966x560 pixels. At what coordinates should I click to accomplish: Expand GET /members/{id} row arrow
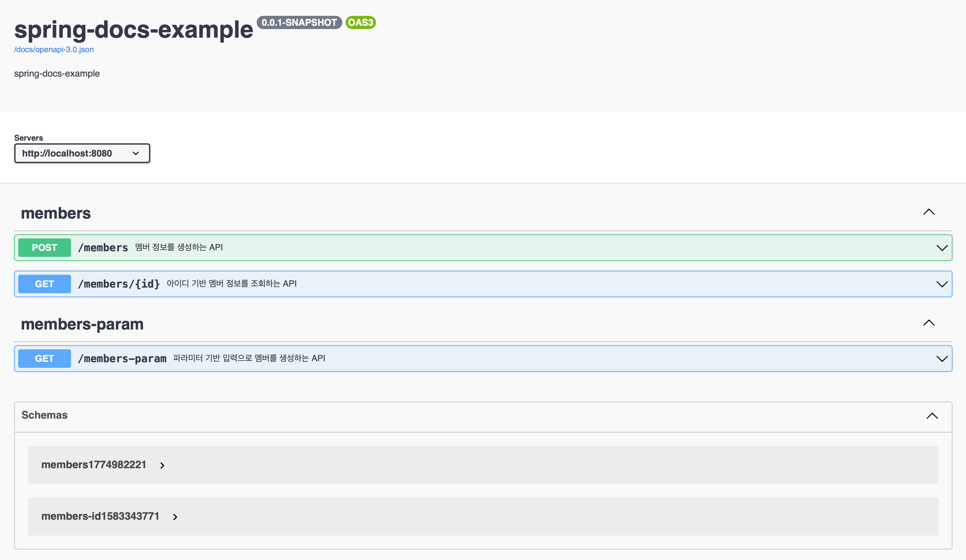[942, 284]
